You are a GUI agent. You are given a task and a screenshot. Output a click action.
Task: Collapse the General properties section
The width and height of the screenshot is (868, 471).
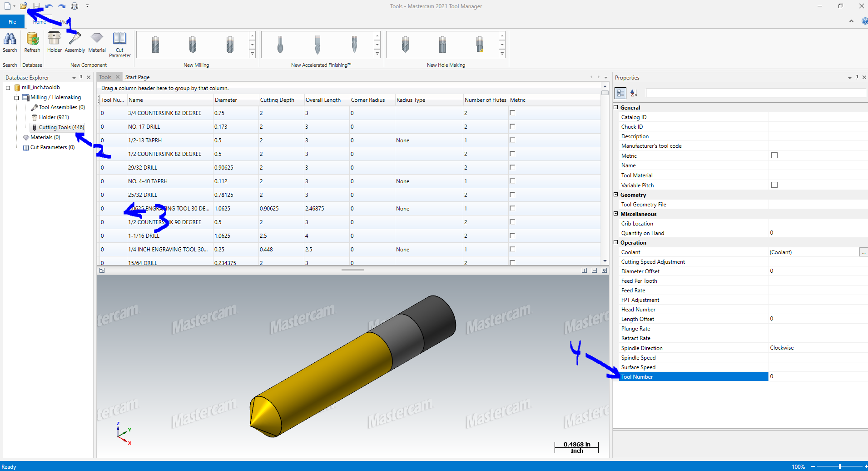[x=616, y=107]
